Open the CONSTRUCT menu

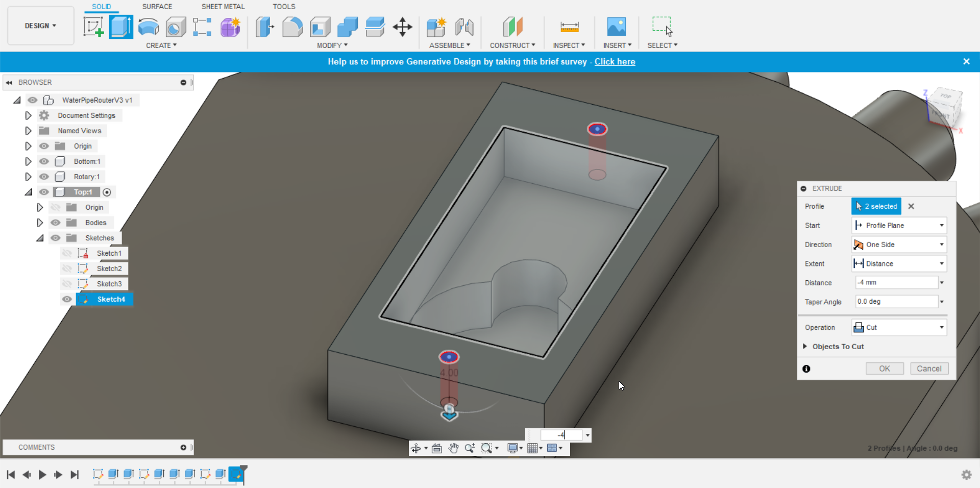512,45
